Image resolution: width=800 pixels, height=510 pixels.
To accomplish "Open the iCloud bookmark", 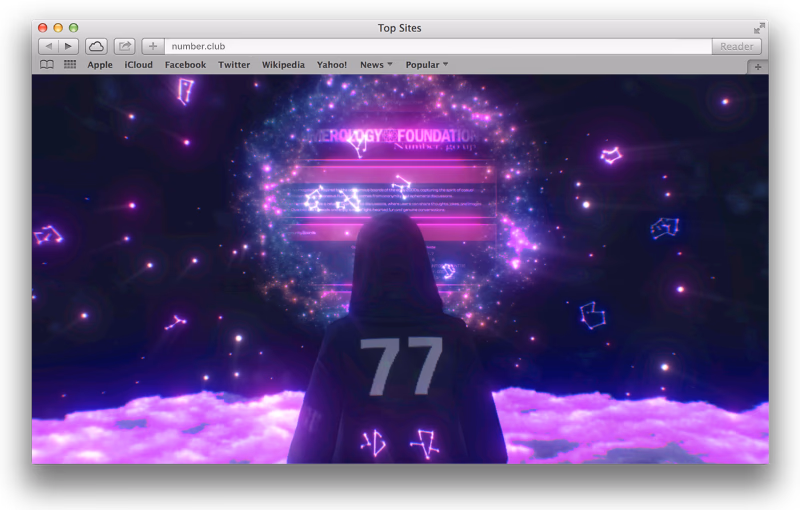I will pos(139,65).
